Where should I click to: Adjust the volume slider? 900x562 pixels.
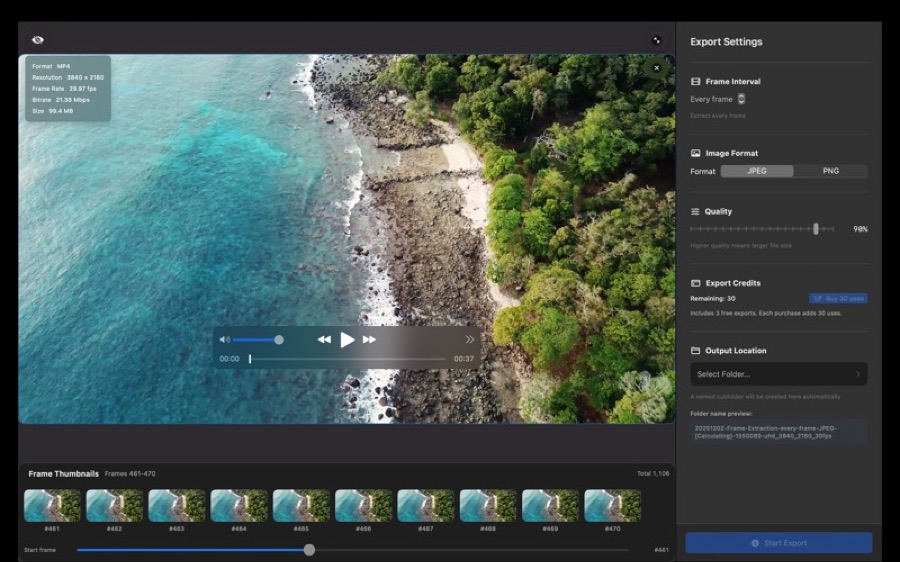coord(258,340)
